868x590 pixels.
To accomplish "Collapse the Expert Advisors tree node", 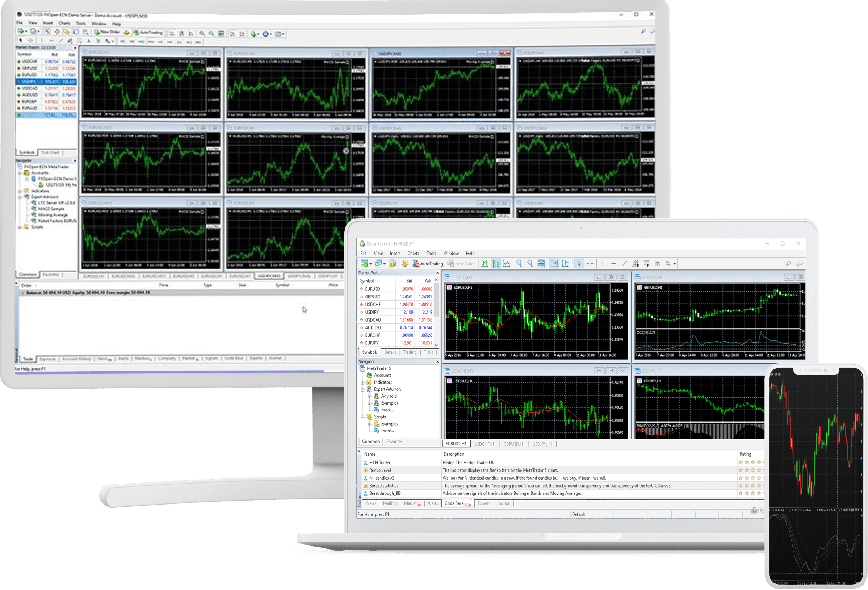I will pos(362,389).
